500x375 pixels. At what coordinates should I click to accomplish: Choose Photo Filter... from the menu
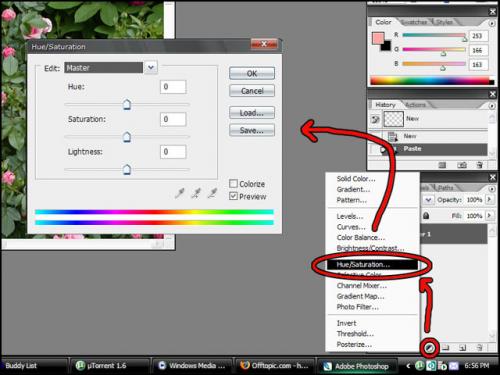[357, 307]
